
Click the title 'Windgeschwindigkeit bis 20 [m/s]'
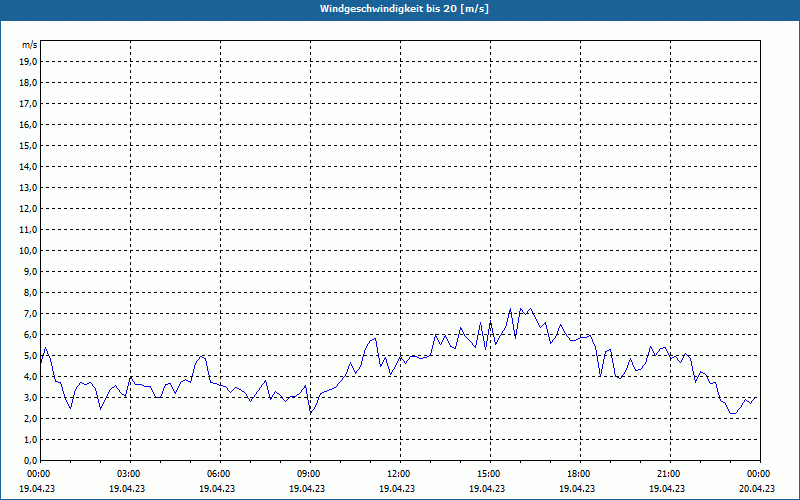coord(404,9)
